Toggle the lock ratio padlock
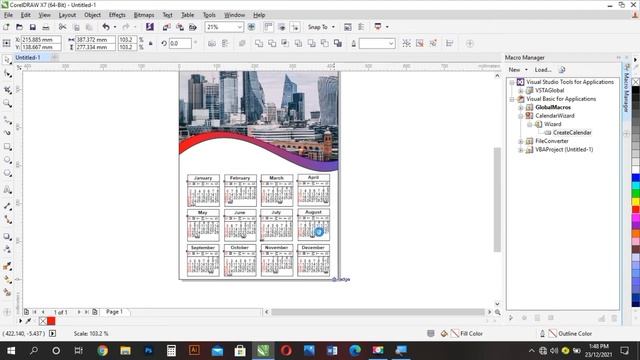Image resolution: width=640 pixels, height=360 pixels. click(x=151, y=43)
